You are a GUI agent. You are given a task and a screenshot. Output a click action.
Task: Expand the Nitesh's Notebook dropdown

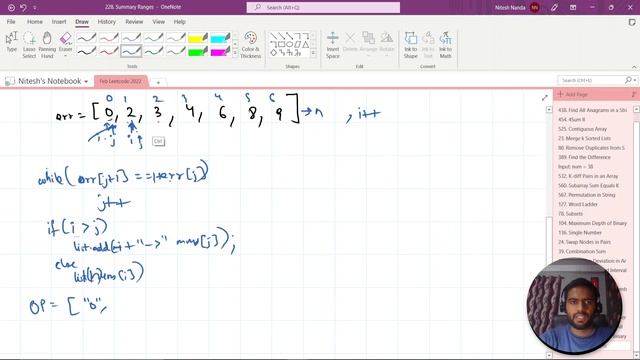point(86,82)
